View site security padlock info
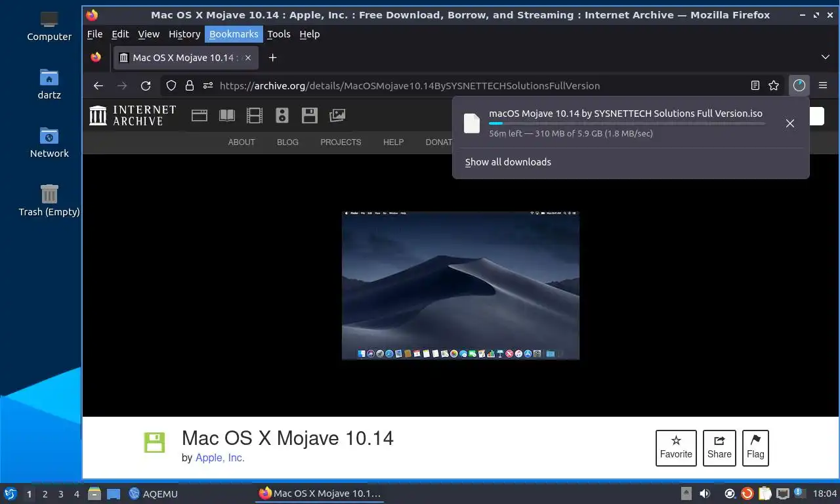Viewport: 840px width, 504px height. 190,85
